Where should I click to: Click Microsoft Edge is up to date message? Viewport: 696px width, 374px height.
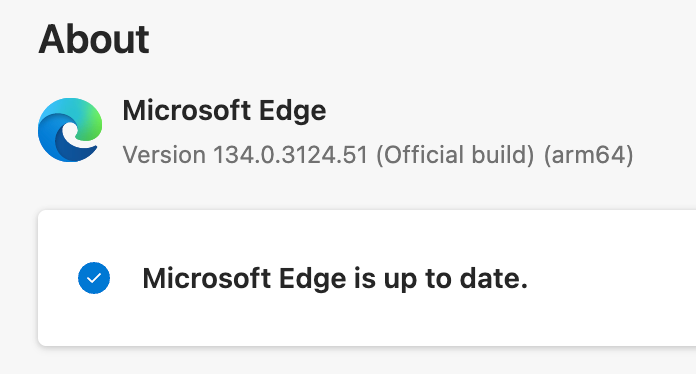335,279
